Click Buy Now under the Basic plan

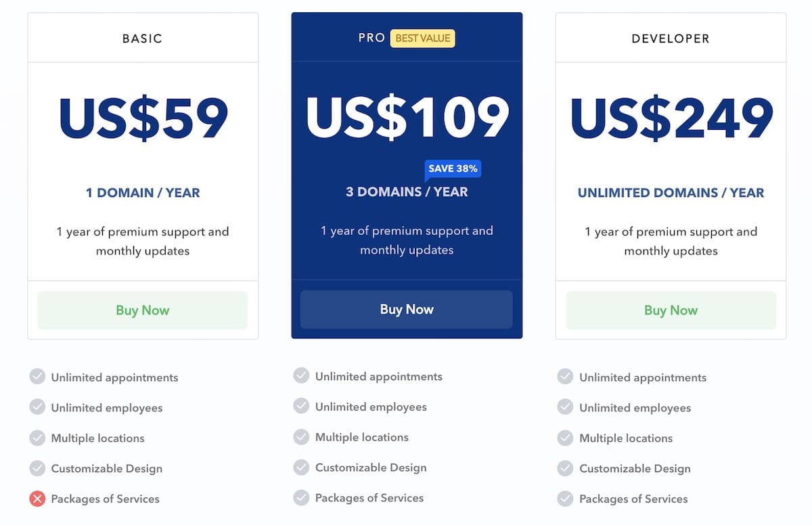143,311
